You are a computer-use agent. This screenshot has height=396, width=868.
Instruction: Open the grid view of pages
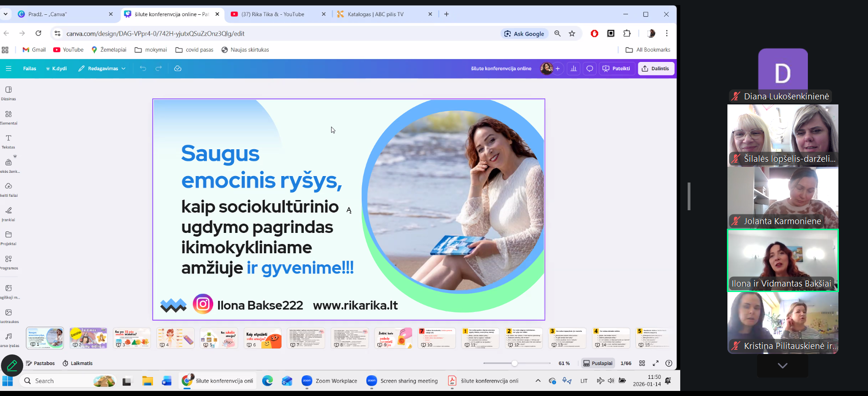(642, 363)
